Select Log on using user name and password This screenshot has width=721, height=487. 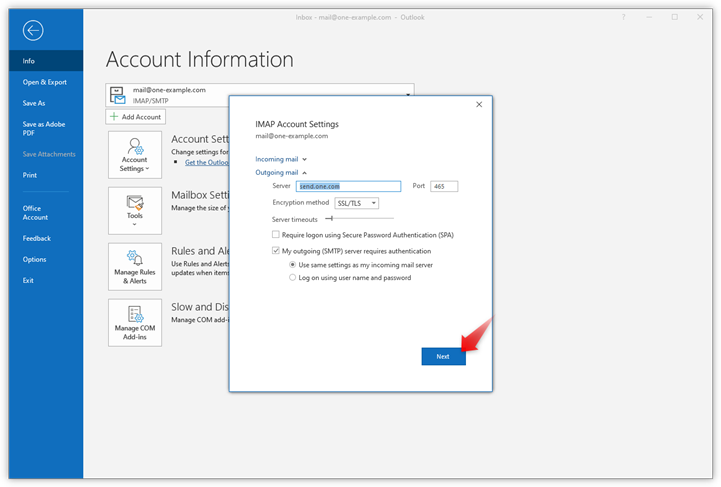[292, 278]
